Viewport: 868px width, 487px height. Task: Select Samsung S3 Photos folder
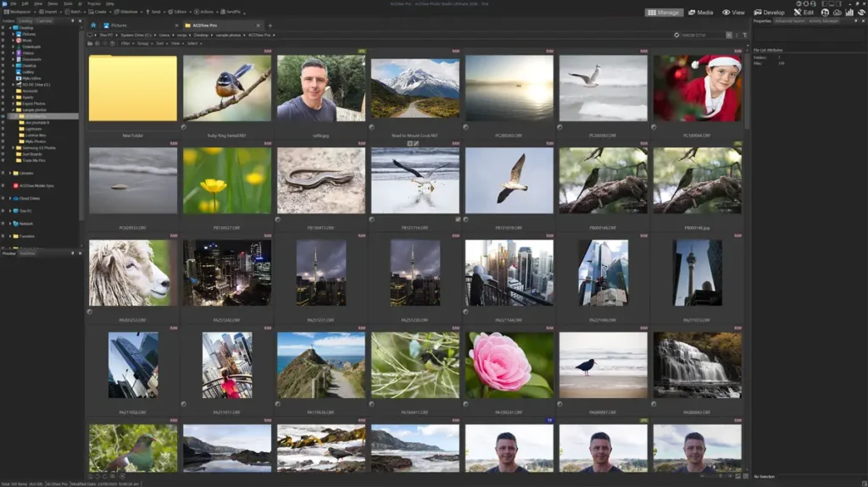(39, 147)
